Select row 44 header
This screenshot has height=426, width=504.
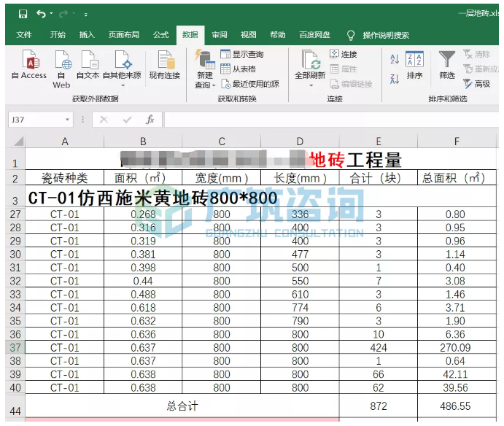click(x=15, y=406)
